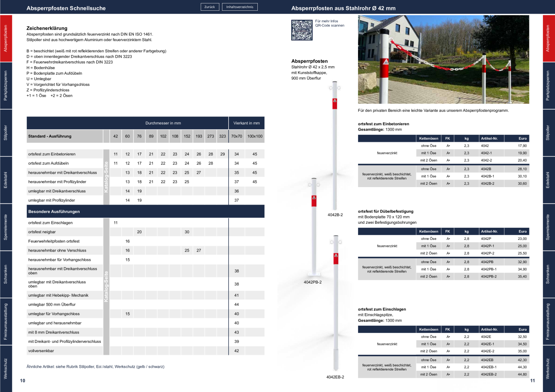Open page 20 in ortsfest neigbar row
Screen dimensions: 555x392
(x=139, y=232)
